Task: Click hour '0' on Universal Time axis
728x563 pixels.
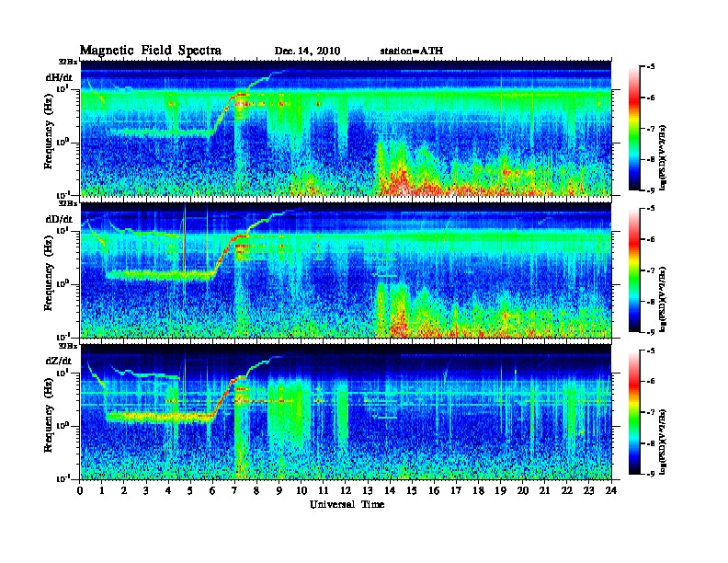Action: point(80,490)
